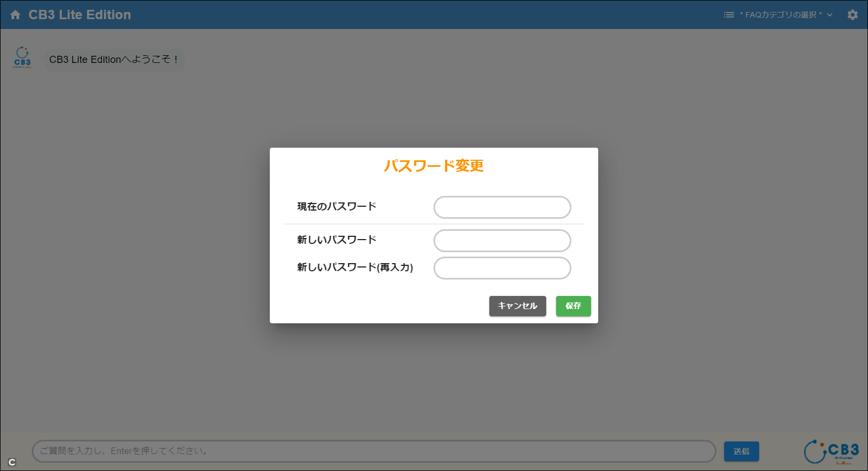Click the chevron arrow next to FAQ category

(830, 15)
